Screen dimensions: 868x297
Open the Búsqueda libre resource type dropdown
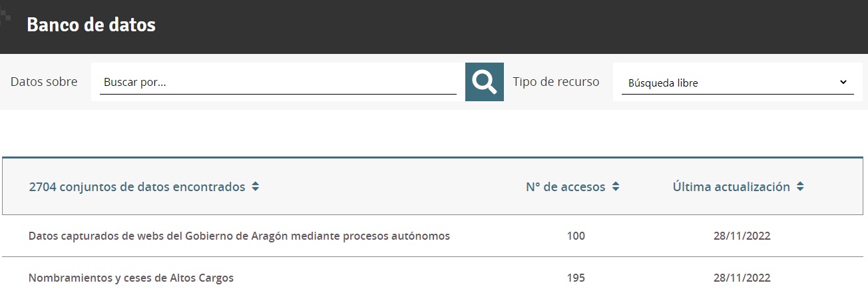click(x=738, y=83)
